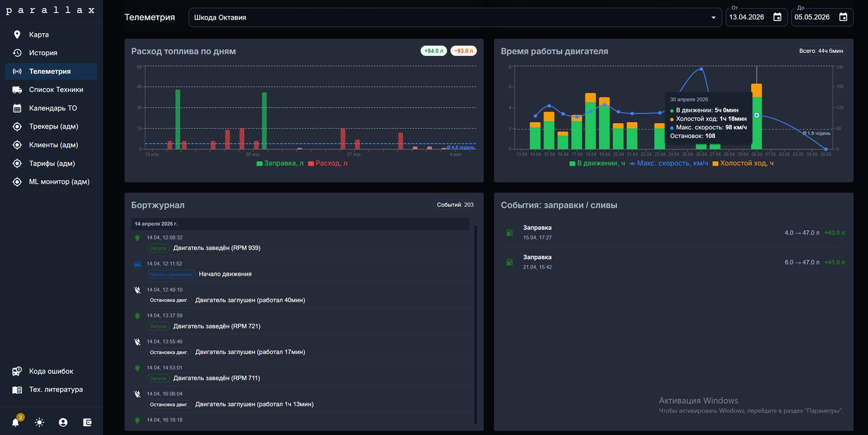Screen dimensions: 868x435
Task: Click car icon at Начало движения entry
Action: click(x=137, y=264)
